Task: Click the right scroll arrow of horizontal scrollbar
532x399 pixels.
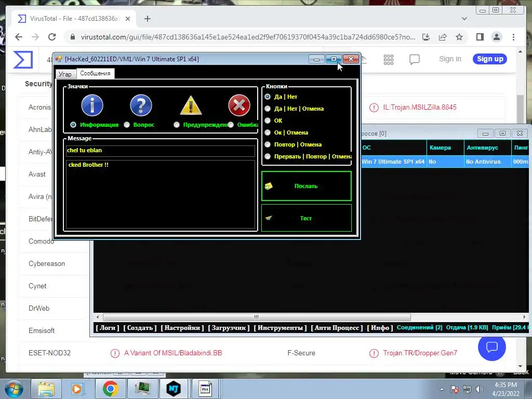Action: tap(525, 317)
